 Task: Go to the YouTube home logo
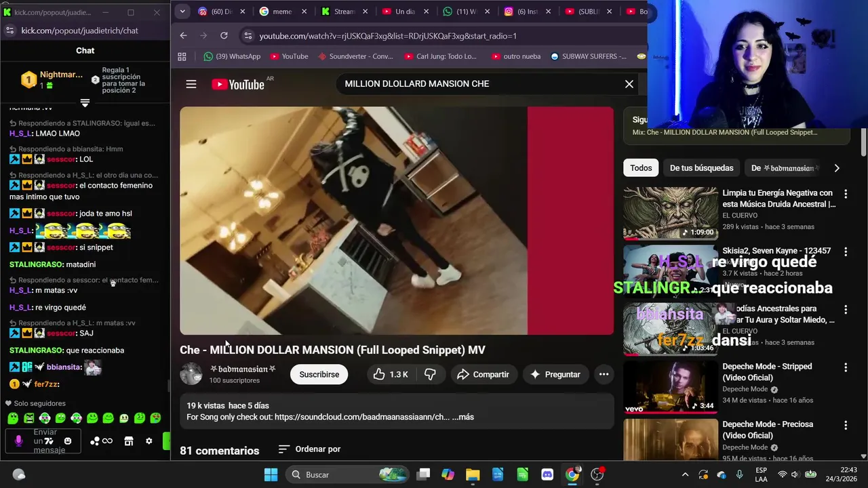(x=238, y=84)
